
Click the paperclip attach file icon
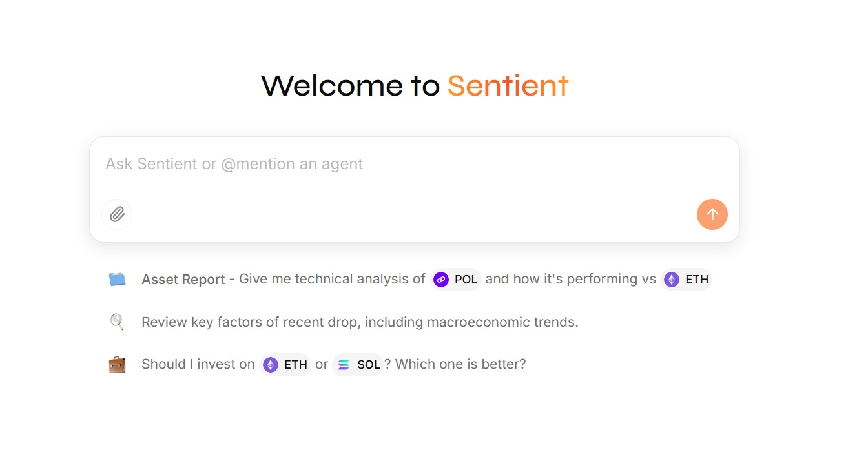point(117,214)
